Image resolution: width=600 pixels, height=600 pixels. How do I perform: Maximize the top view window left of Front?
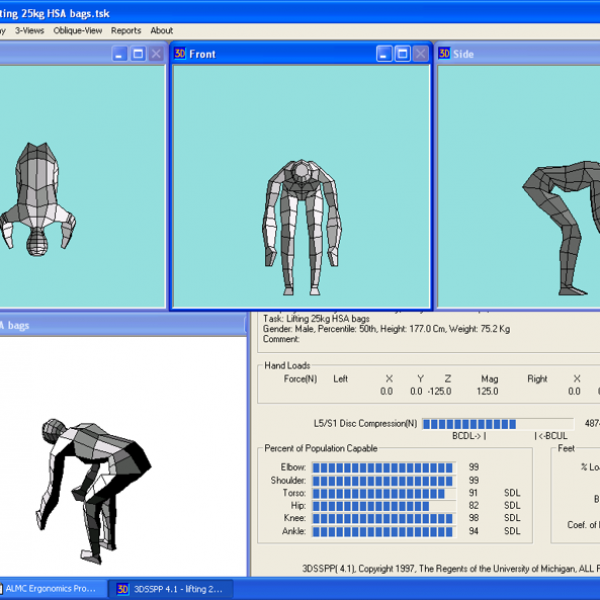138,54
